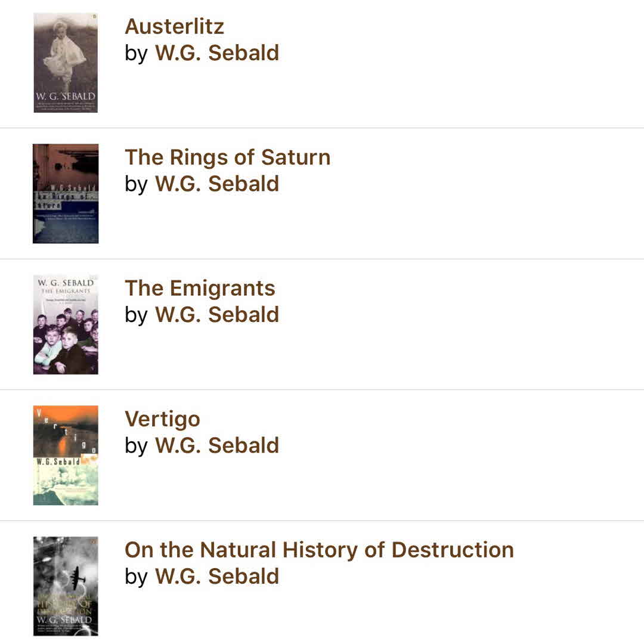The image size is (644, 644).
Task: Click The Rings of Saturn title
Action: coord(227,157)
